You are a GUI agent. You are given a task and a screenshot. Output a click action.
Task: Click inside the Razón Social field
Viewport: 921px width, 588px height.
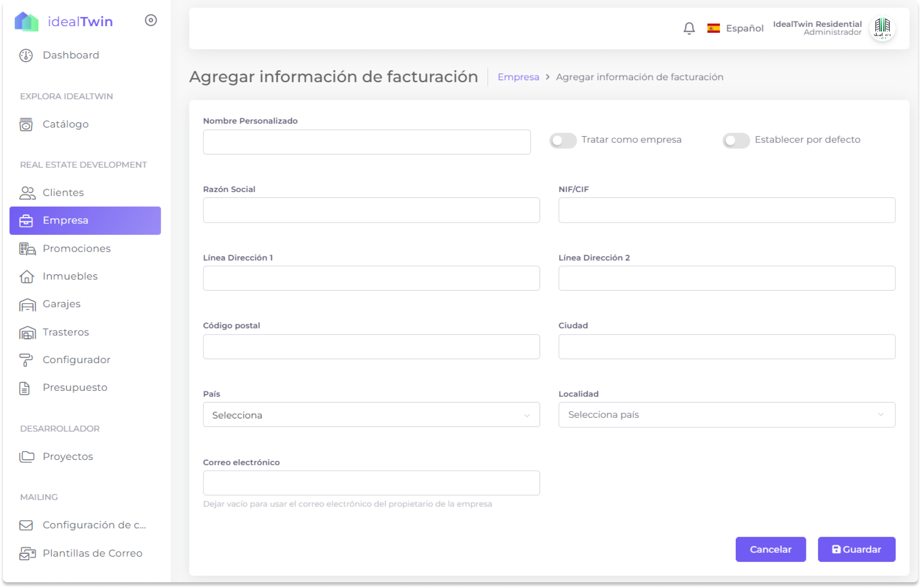click(371, 210)
